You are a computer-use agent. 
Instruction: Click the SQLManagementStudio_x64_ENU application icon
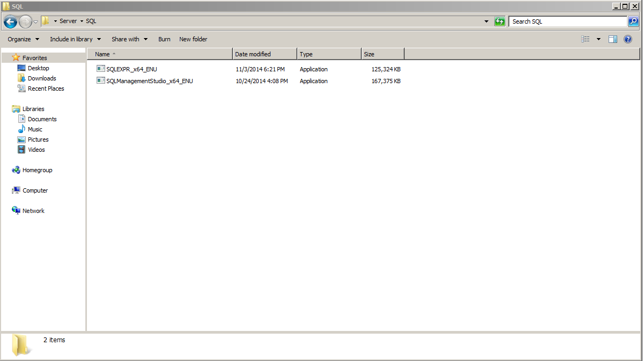[100, 80]
